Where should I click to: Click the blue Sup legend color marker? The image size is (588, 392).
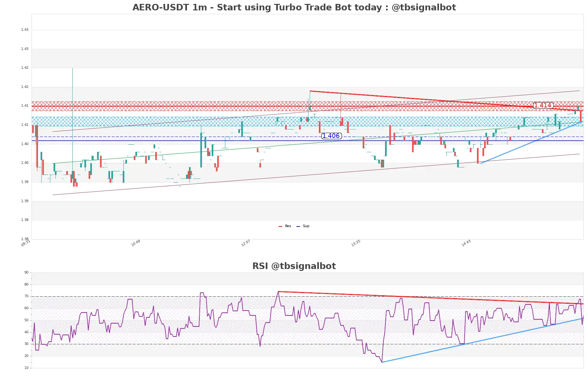point(298,227)
